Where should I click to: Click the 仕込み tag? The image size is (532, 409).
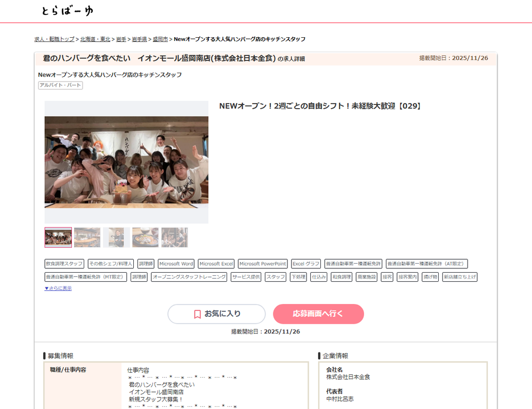(x=319, y=277)
